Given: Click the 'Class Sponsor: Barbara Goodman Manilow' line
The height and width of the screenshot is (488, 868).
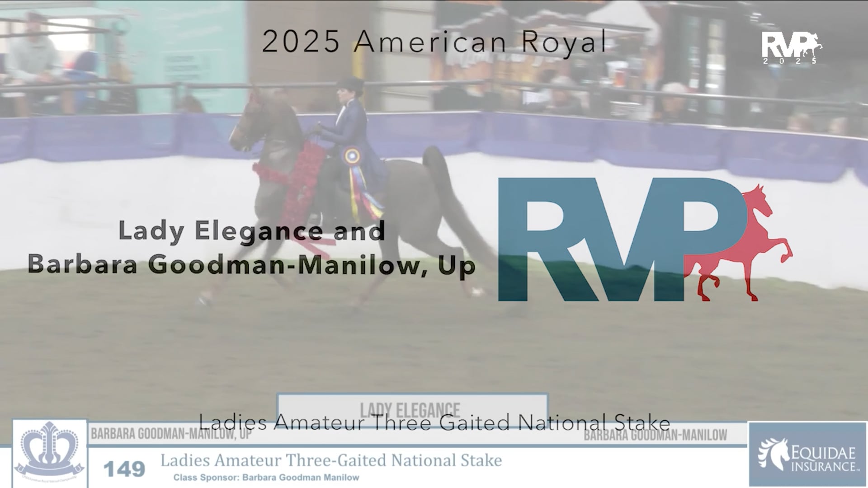Looking at the screenshot, I should coord(266,478).
